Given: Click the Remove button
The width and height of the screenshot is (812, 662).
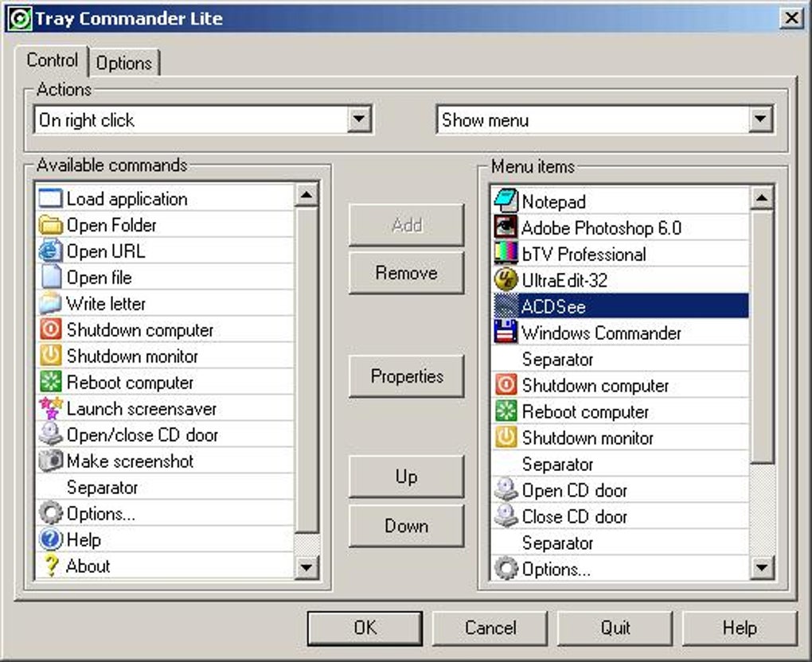Looking at the screenshot, I should (x=407, y=273).
